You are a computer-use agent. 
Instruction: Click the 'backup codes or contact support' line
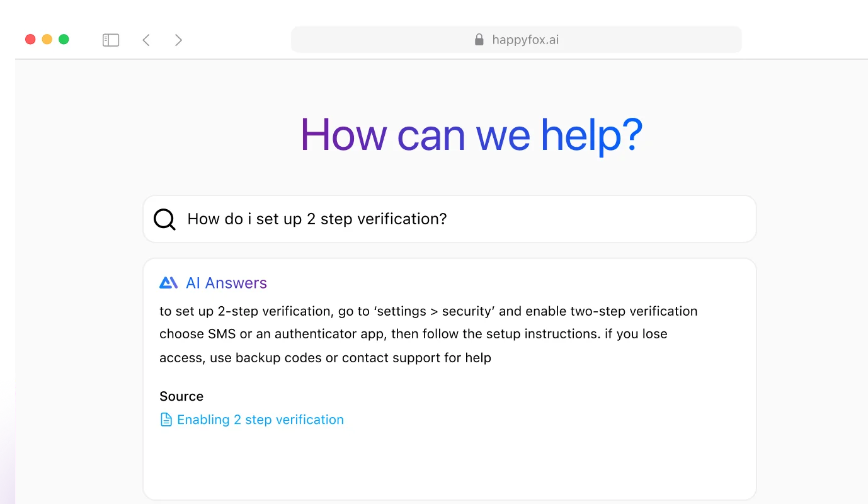pyautogui.click(x=325, y=358)
